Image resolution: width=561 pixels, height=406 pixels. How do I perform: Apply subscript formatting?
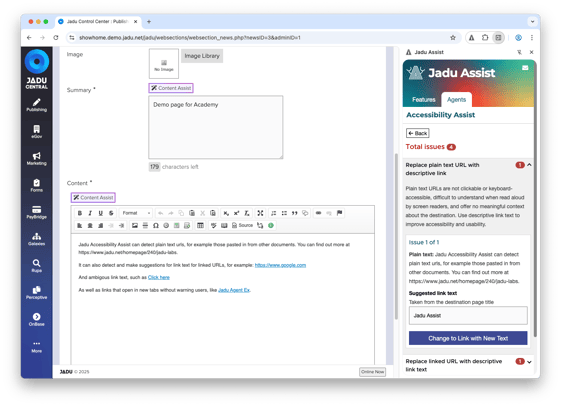[x=226, y=213]
